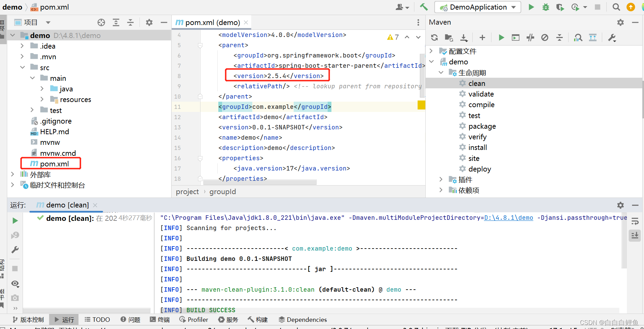Viewport: 644px width, 329px height.
Task: Select Maven lifecycle goal compile
Action: [x=481, y=105]
